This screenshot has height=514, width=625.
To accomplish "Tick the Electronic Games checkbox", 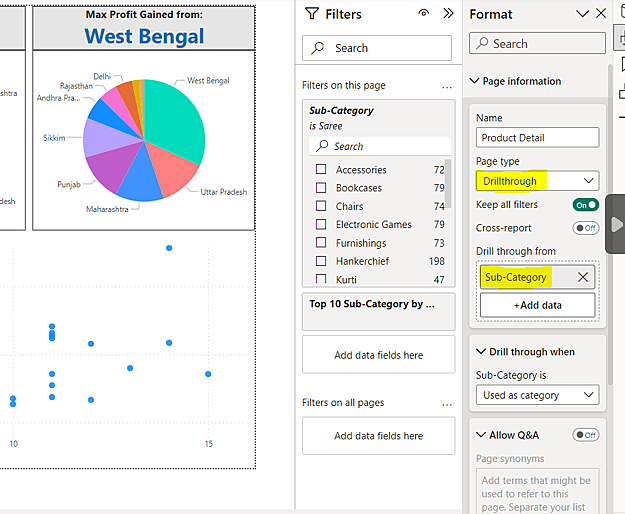I will 321,225.
